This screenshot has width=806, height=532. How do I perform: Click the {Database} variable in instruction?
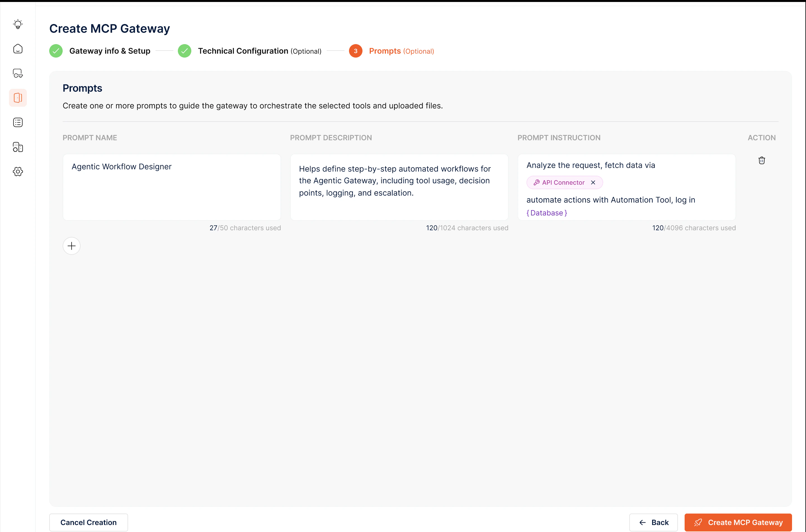(x=547, y=213)
